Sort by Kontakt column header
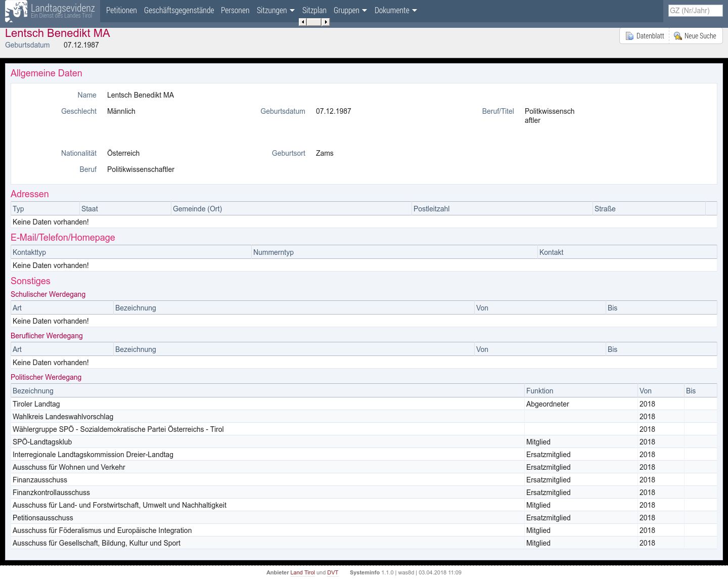The width and height of the screenshot is (728, 580). click(627, 252)
